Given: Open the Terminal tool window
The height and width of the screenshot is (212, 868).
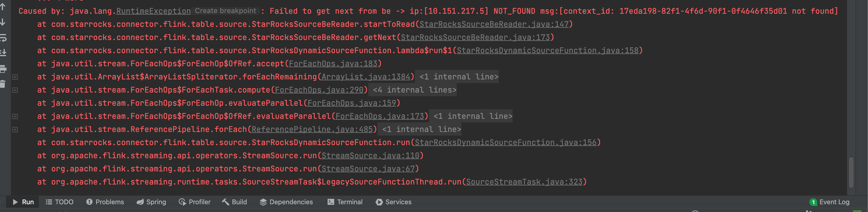Looking at the screenshot, I should pos(345,202).
